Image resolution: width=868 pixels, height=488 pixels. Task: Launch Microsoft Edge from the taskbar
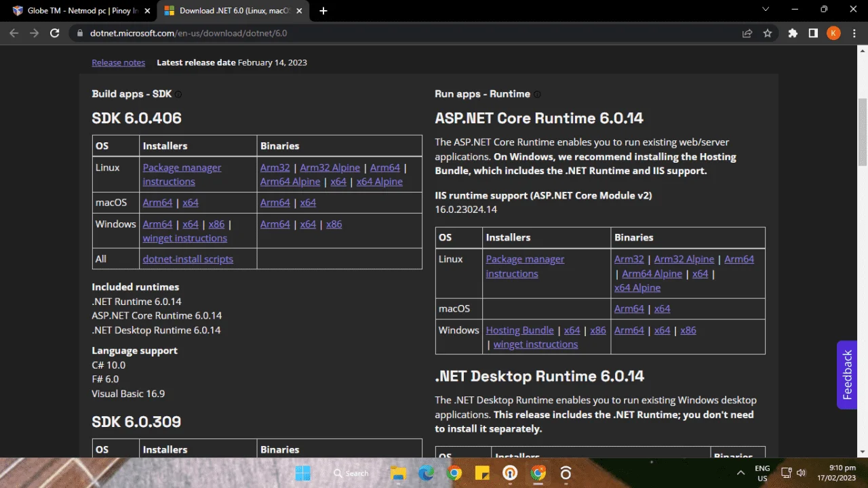(x=426, y=473)
